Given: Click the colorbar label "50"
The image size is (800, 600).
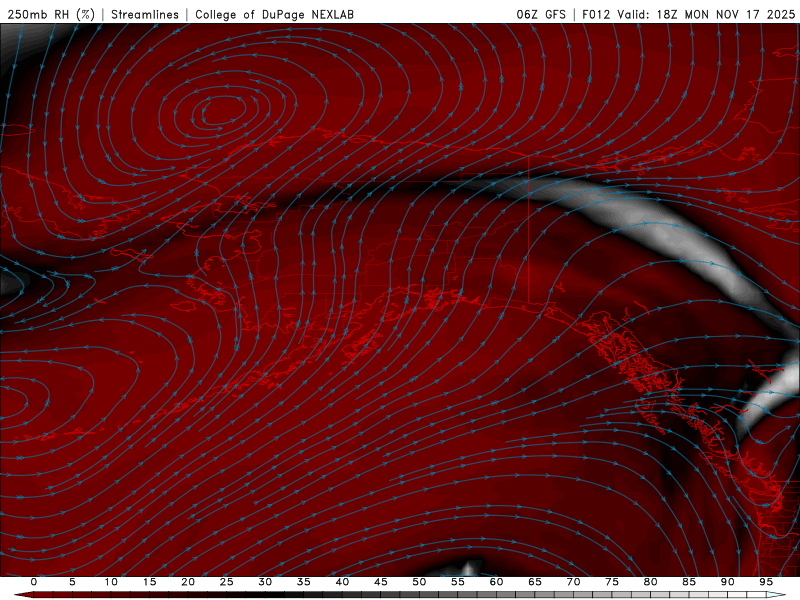Looking at the screenshot, I should pyautogui.click(x=419, y=582).
